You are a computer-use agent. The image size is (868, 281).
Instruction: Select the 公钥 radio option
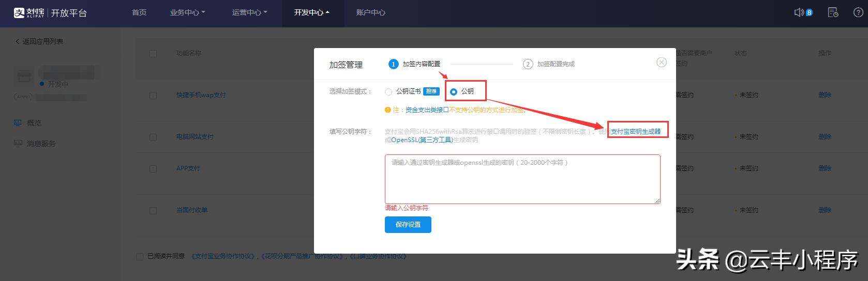click(x=454, y=92)
